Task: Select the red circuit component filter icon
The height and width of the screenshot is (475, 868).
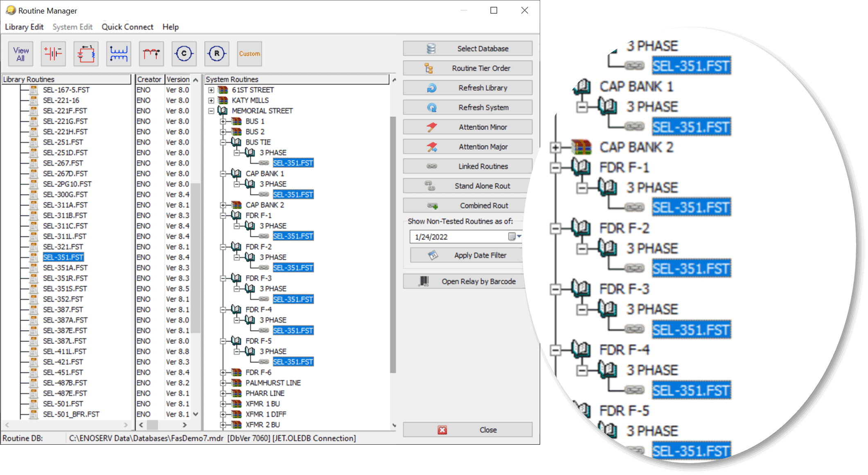Action: click(x=86, y=54)
